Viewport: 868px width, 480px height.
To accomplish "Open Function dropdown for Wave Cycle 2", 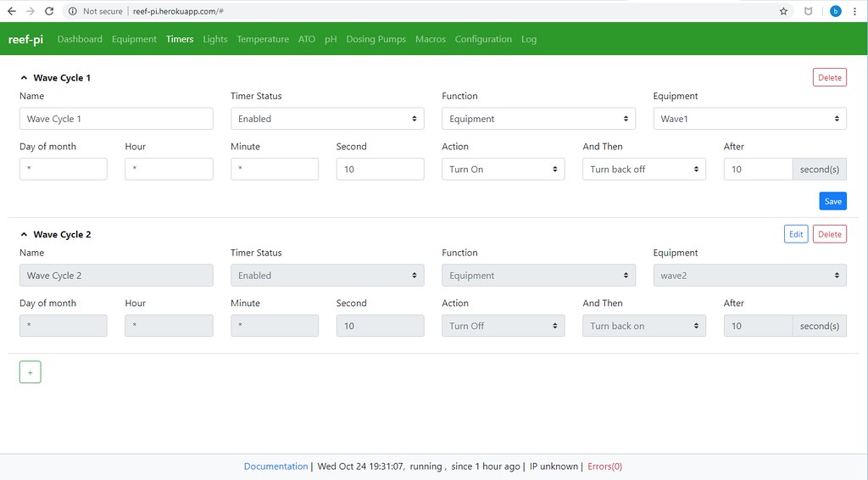I will coord(538,275).
